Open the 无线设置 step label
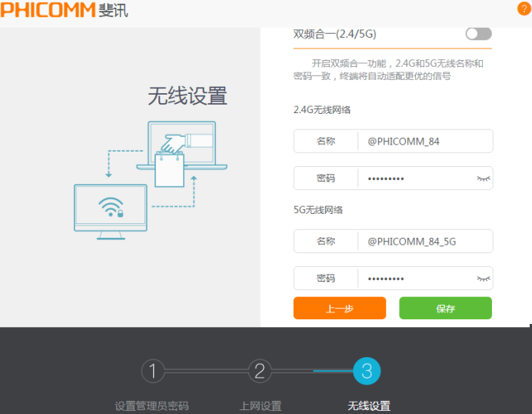Image resolution: width=532 pixels, height=414 pixels. (368, 406)
